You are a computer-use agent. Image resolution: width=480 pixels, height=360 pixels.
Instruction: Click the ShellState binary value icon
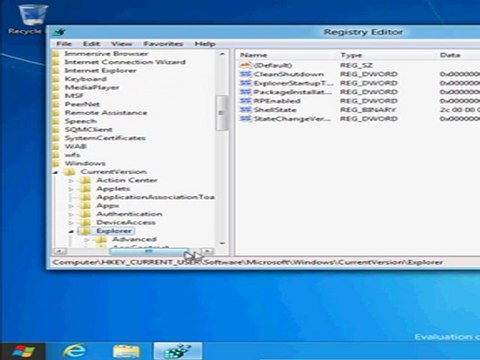[246, 110]
